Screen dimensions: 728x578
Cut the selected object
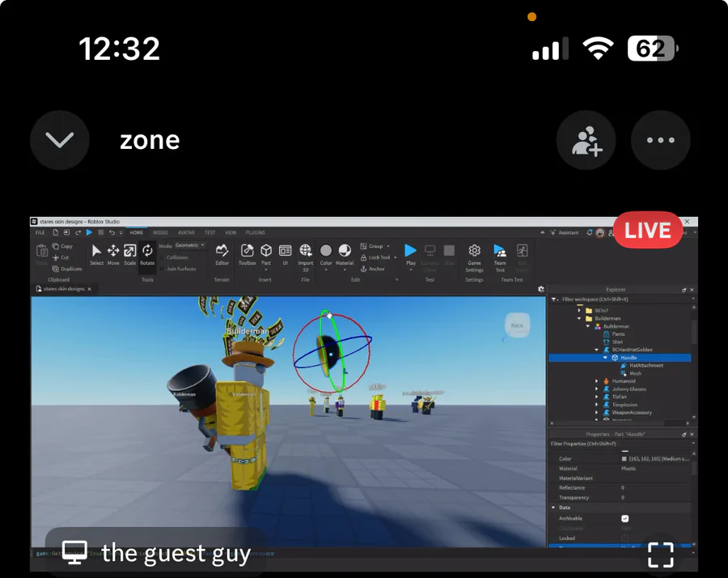61,257
